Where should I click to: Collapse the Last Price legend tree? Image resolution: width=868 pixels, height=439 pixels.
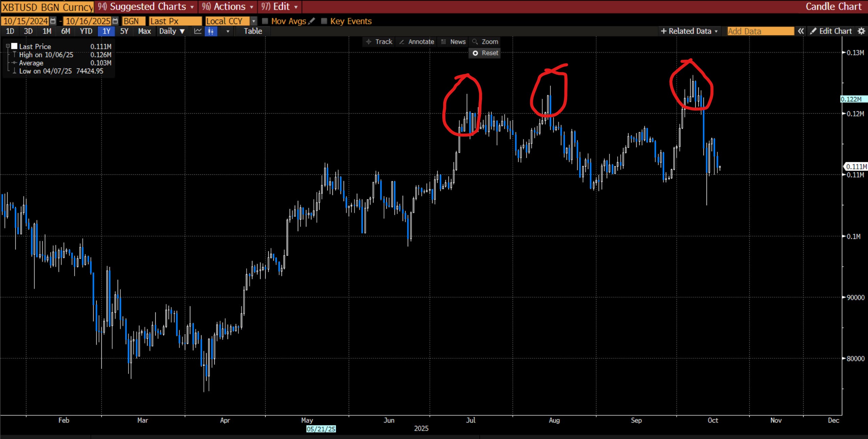pyautogui.click(x=8, y=46)
